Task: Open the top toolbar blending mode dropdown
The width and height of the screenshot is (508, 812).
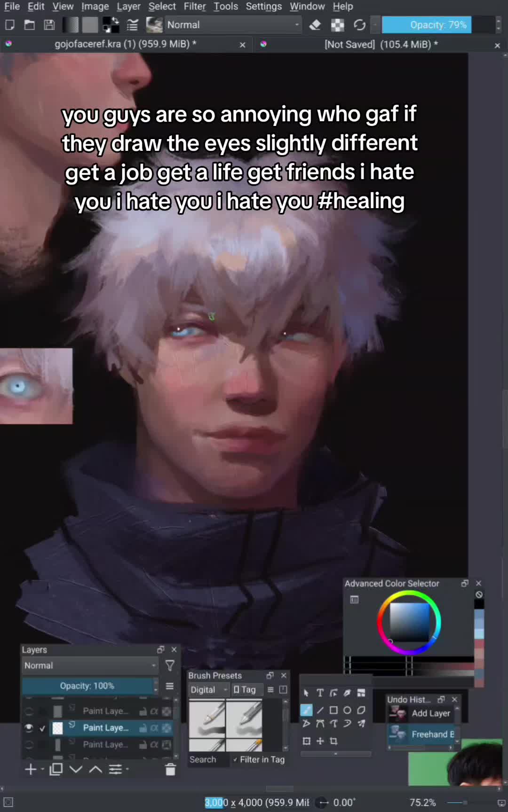Action: pos(233,25)
